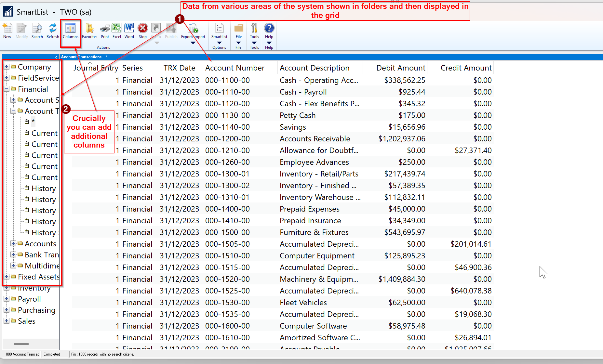Export list to Excel
This screenshot has width=603, height=364.
(116, 31)
